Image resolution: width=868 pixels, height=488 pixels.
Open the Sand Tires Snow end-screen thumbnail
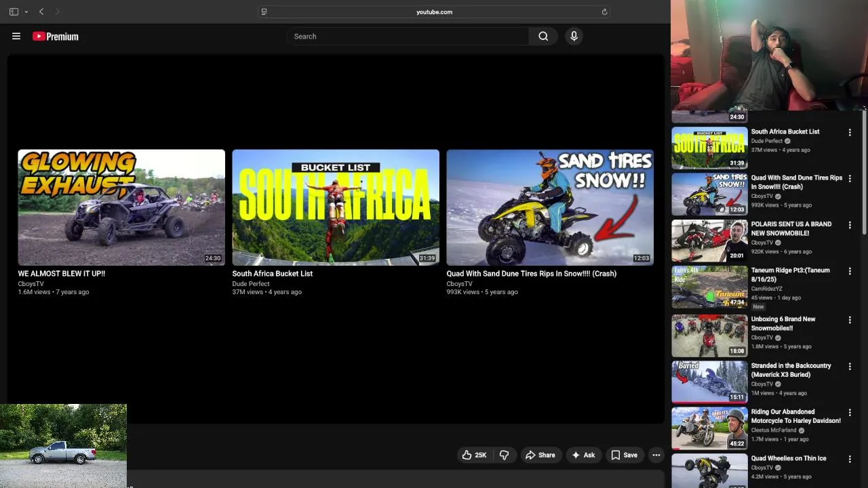550,207
